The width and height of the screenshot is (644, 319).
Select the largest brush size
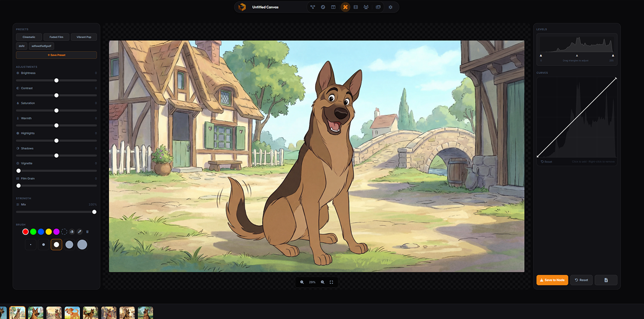tap(82, 244)
